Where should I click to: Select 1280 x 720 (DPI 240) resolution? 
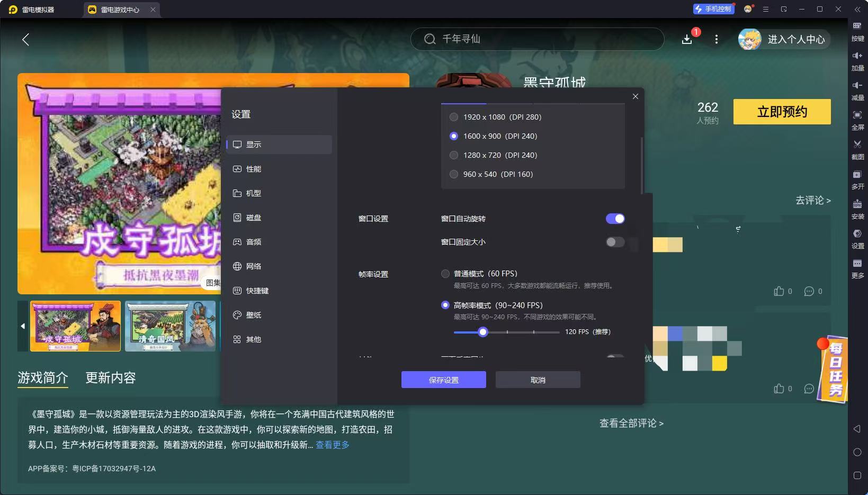(x=454, y=155)
